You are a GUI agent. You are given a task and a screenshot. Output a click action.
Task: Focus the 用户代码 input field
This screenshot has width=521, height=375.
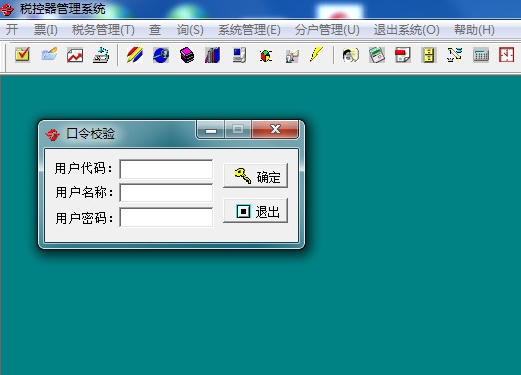(166, 169)
